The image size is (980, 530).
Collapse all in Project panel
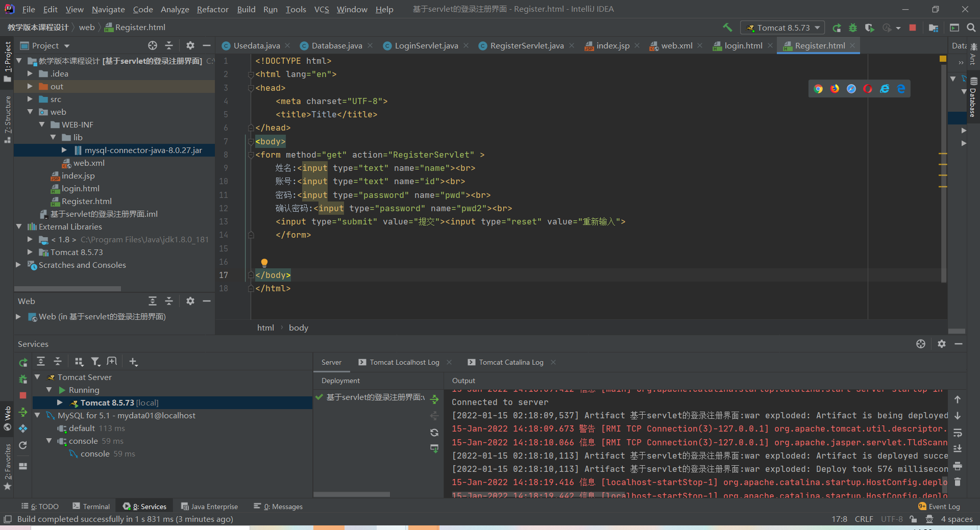click(169, 45)
